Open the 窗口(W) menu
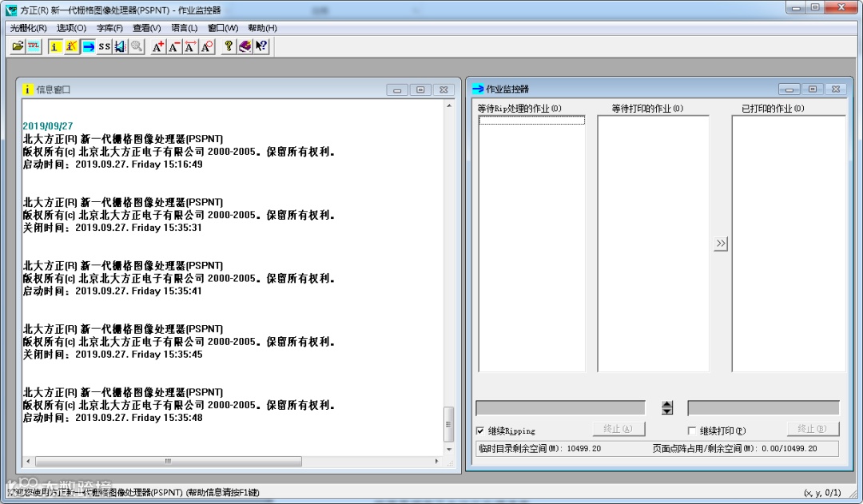 [x=223, y=27]
